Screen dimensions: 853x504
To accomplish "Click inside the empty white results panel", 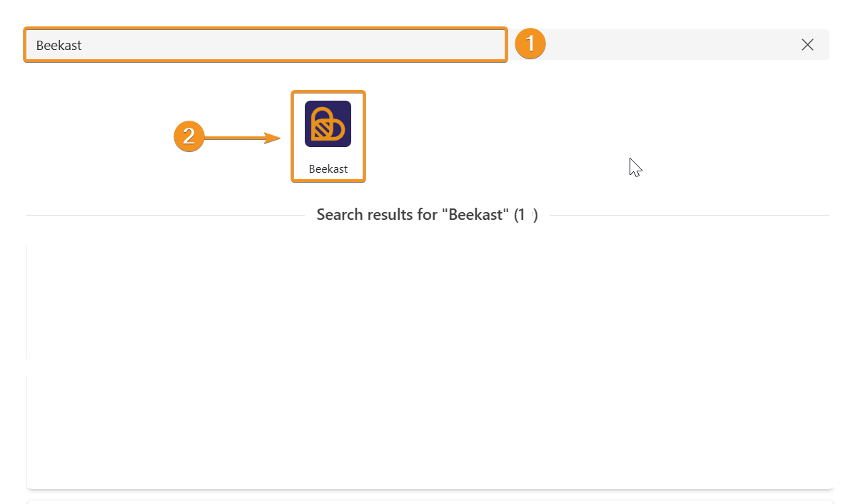I will point(430,366).
